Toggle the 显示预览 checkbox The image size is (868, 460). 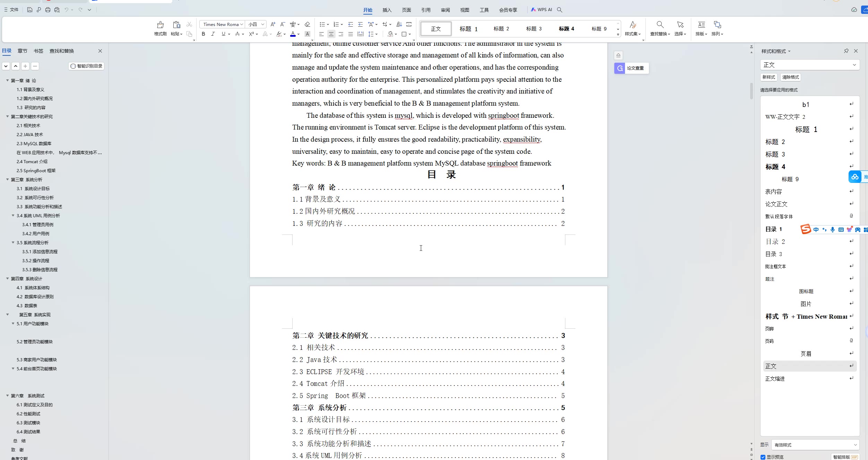[763, 457]
